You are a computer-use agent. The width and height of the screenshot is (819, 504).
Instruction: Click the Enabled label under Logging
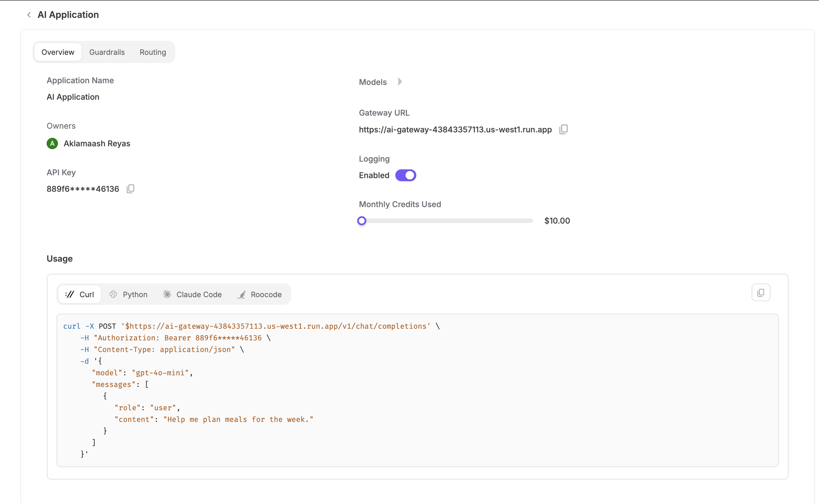click(x=374, y=175)
